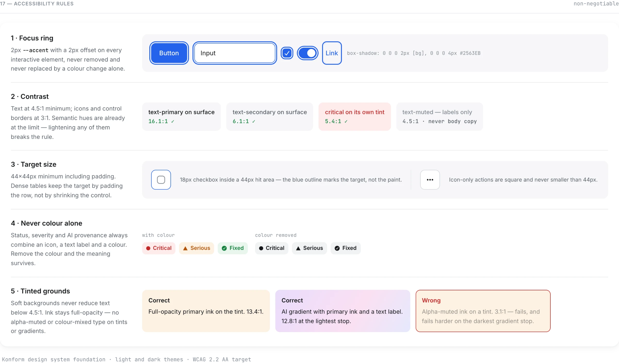Click the '3 · Target size' heading

pos(34,164)
